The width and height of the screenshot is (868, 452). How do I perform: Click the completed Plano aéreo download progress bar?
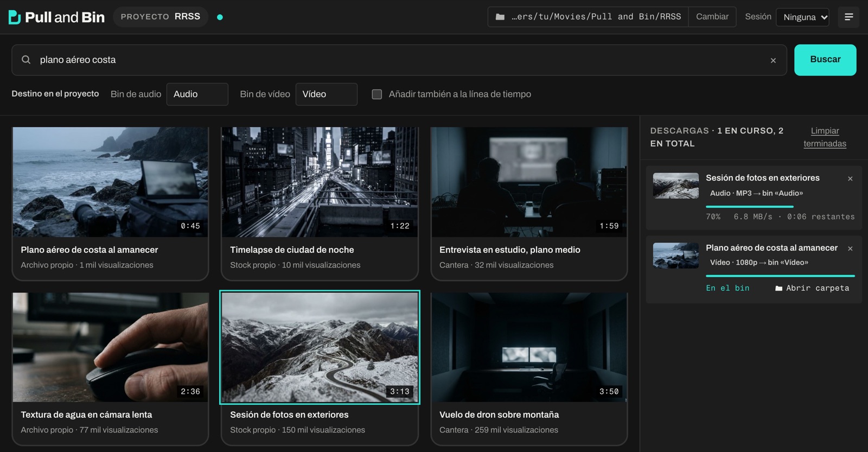780,276
